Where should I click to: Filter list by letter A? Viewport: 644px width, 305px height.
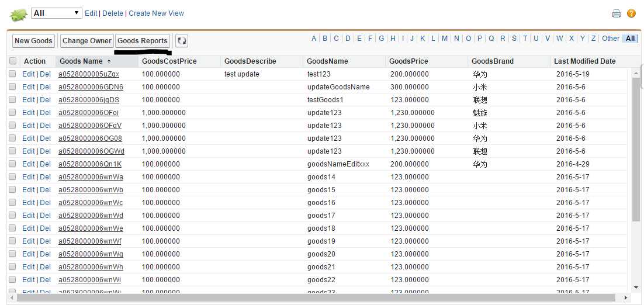pos(314,39)
